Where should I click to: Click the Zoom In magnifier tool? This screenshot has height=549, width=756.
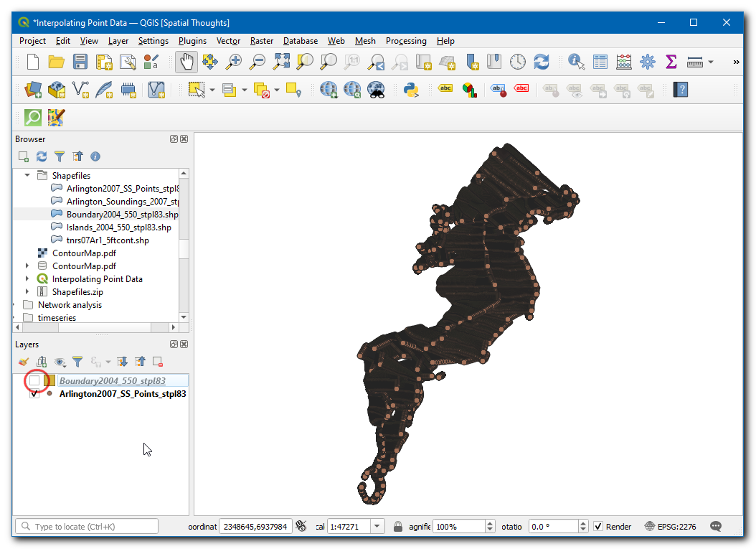point(233,62)
